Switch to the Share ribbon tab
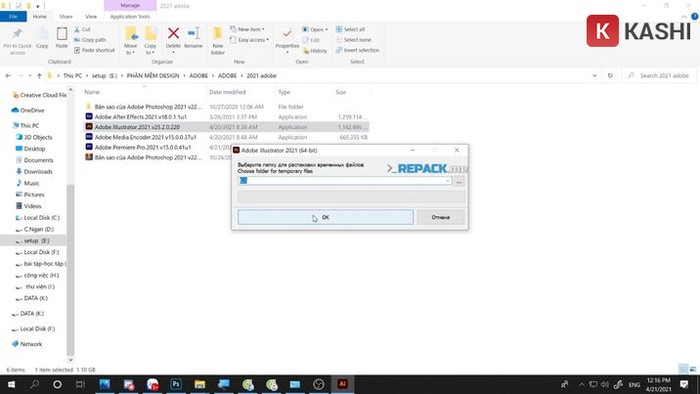The width and height of the screenshot is (700, 394). (x=66, y=17)
